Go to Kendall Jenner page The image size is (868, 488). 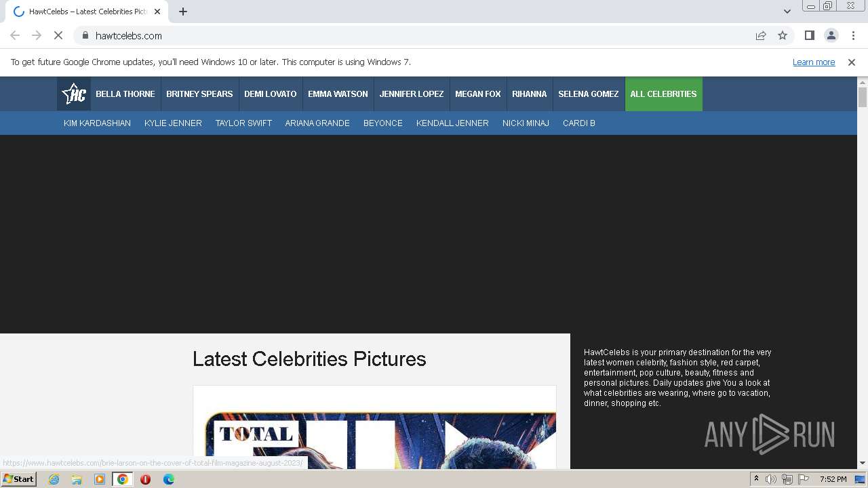(x=452, y=123)
